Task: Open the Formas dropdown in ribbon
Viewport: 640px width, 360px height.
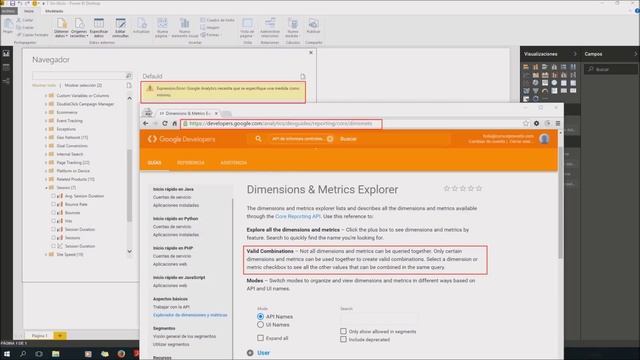Action: click(x=211, y=35)
